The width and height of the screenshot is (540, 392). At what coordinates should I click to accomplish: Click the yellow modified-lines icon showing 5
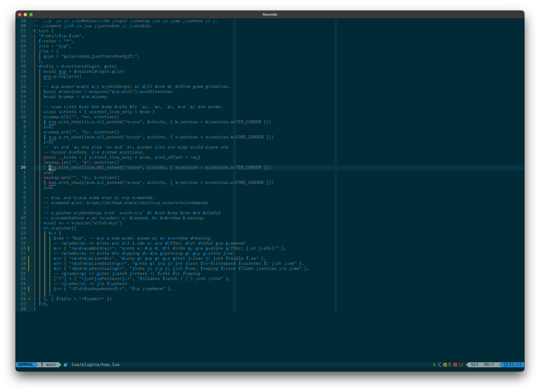tap(445, 364)
